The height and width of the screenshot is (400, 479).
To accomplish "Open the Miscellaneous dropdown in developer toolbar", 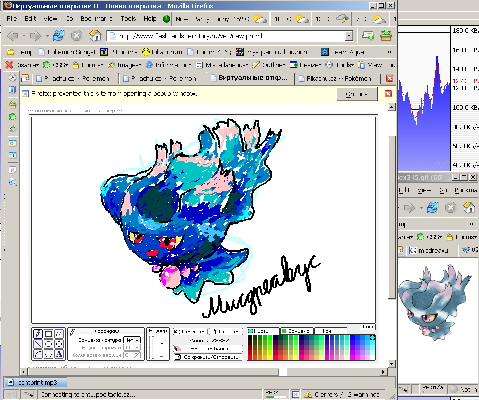I will tap(222, 65).
